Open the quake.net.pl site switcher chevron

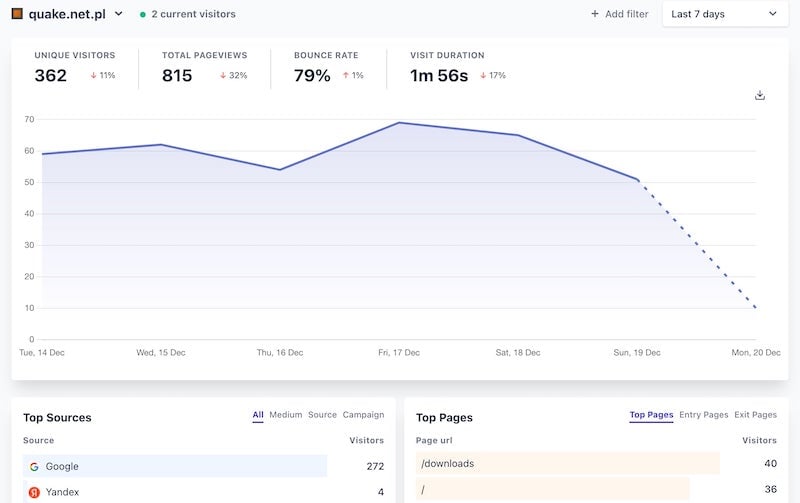click(118, 14)
